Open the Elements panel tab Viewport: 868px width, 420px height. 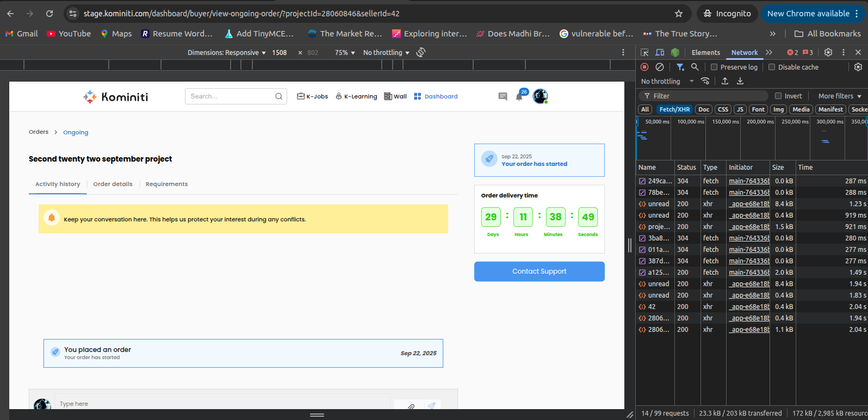coord(705,52)
